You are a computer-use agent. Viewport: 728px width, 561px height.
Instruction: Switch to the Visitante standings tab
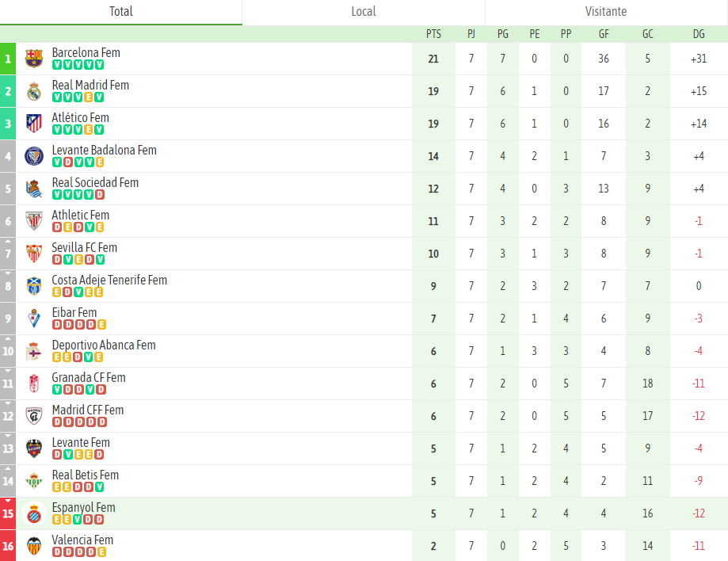coord(606,12)
